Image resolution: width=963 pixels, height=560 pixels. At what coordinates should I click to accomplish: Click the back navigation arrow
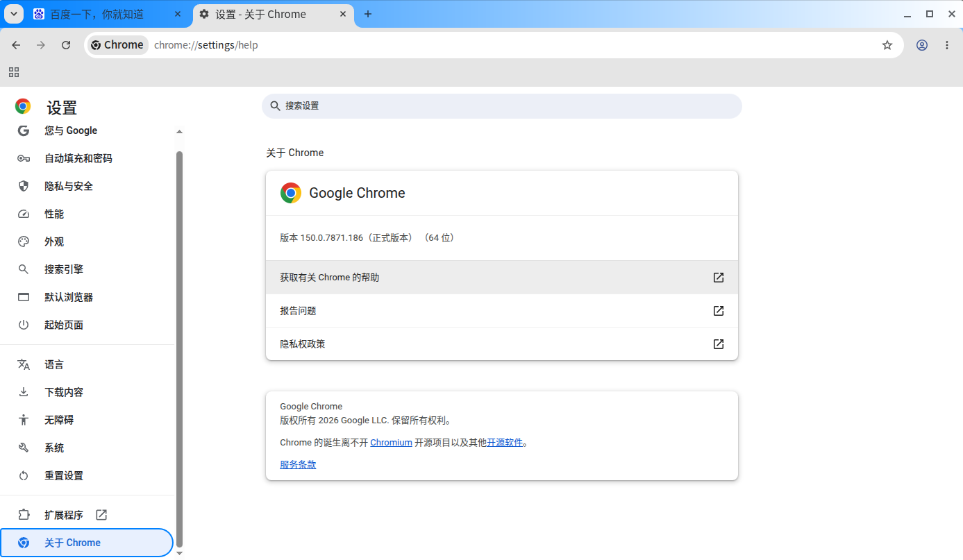(x=16, y=45)
